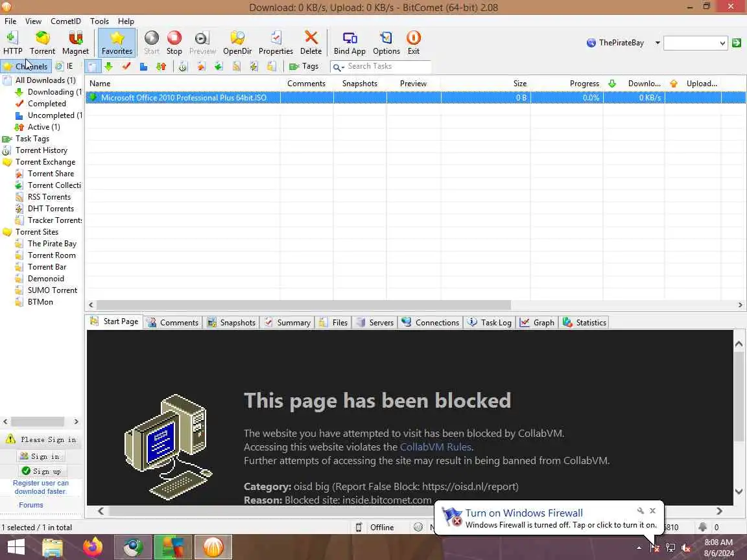
Task: Select All Downloads in the sidebar tree
Action: click(45, 80)
